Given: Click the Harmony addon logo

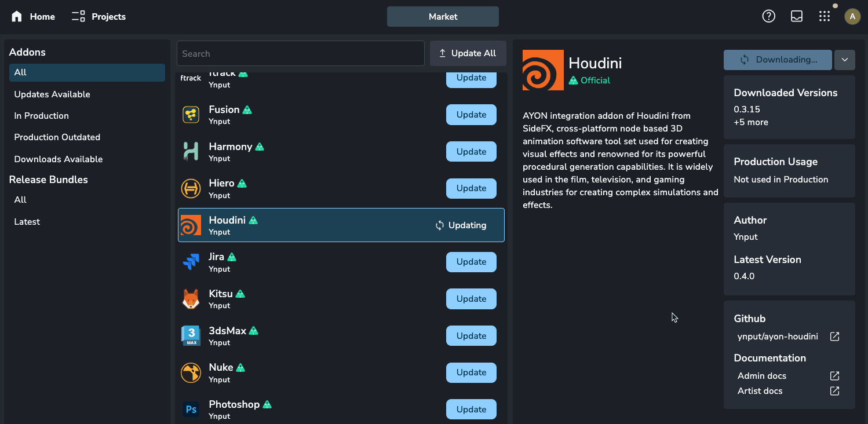Looking at the screenshot, I should pyautogui.click(x=191, y=151).
